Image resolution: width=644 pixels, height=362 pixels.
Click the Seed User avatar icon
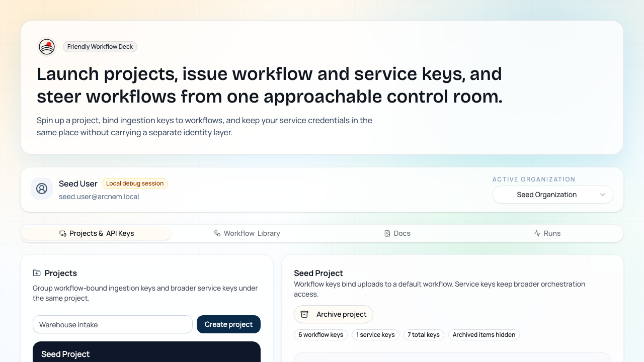coord(42,189)
